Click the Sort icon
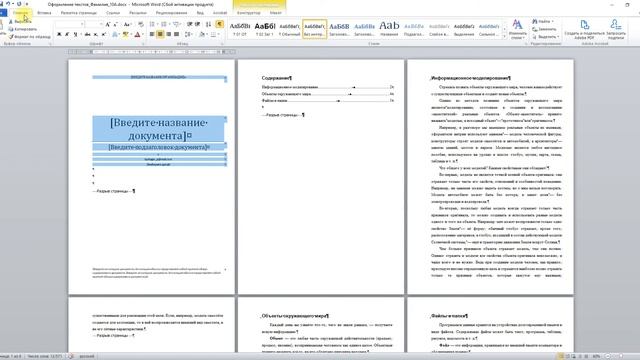 point(208,24)
